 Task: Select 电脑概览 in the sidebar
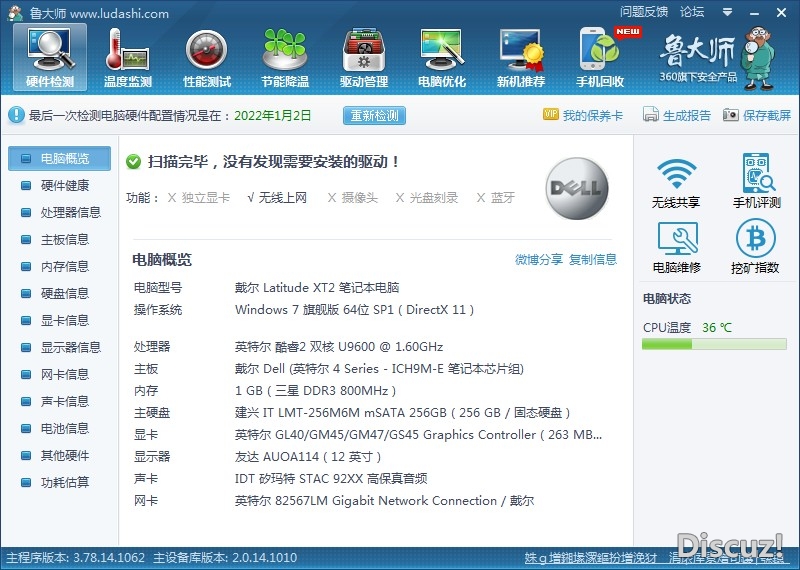click(x=59, y=159)
